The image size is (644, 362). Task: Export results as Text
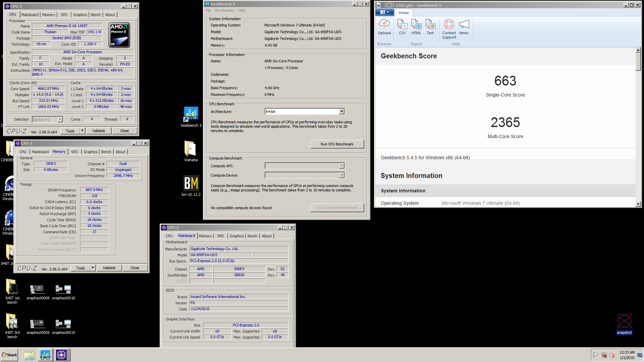[x=430, y=27]
